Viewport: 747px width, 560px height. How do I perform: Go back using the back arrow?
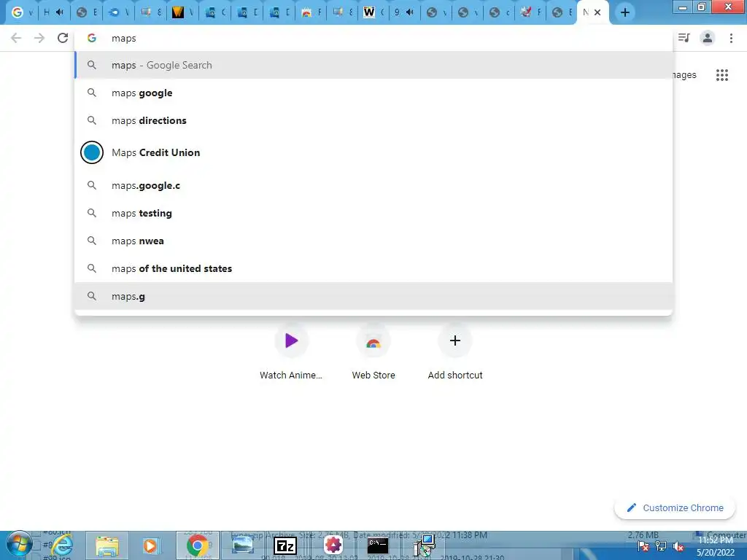(16, 38)
